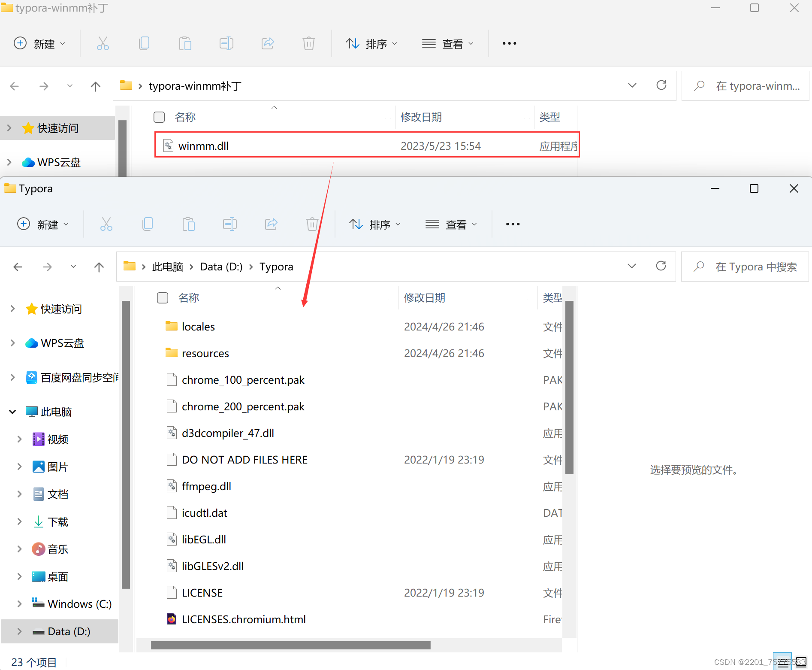
Task: Go up one level in typora-winmm补丁 window
Action: [x=96, y=86]
